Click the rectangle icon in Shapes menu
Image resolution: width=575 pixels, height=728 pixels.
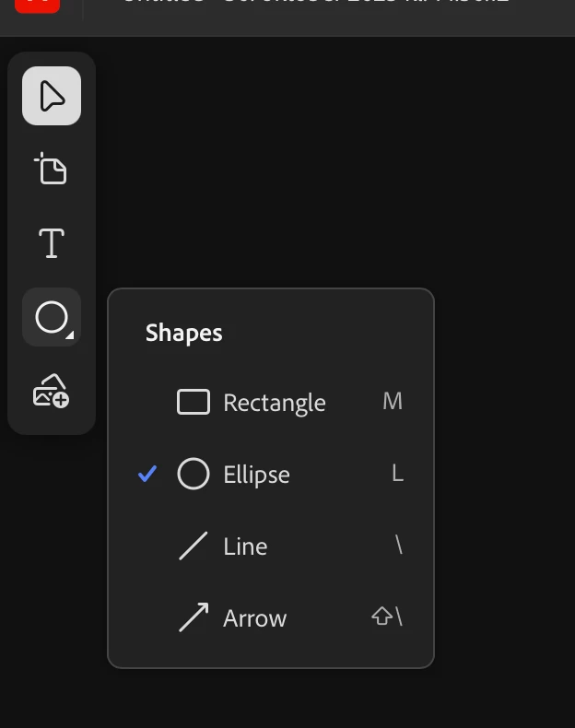(x=194, y=402)
